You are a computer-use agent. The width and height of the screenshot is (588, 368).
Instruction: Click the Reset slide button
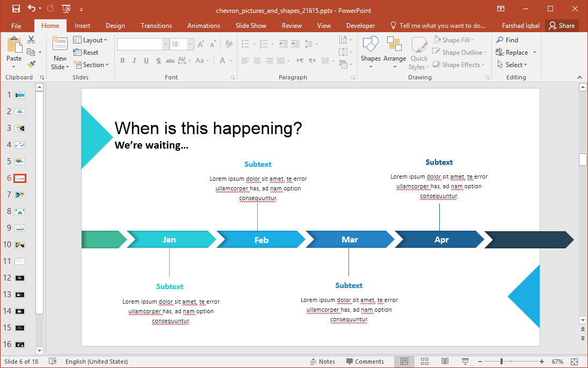click(x=86, y=53)
